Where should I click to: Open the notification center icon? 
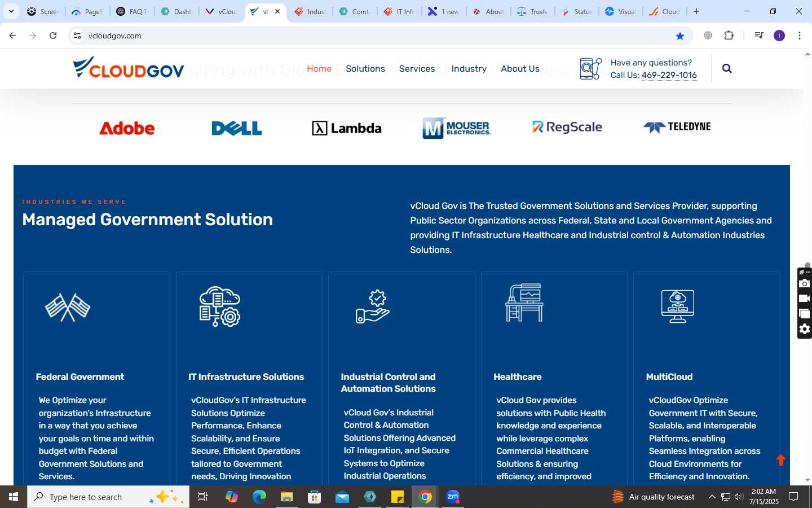(x=793, y=497)
